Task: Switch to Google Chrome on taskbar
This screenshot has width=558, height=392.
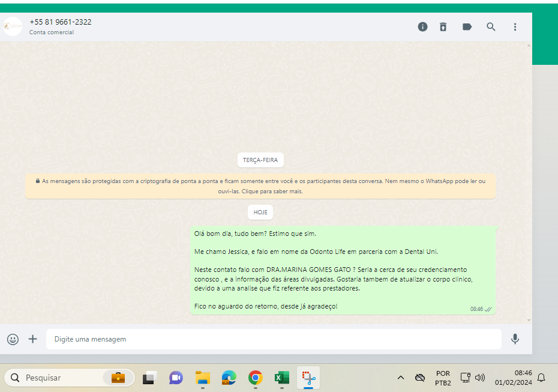Action: [x=256, y=378]
